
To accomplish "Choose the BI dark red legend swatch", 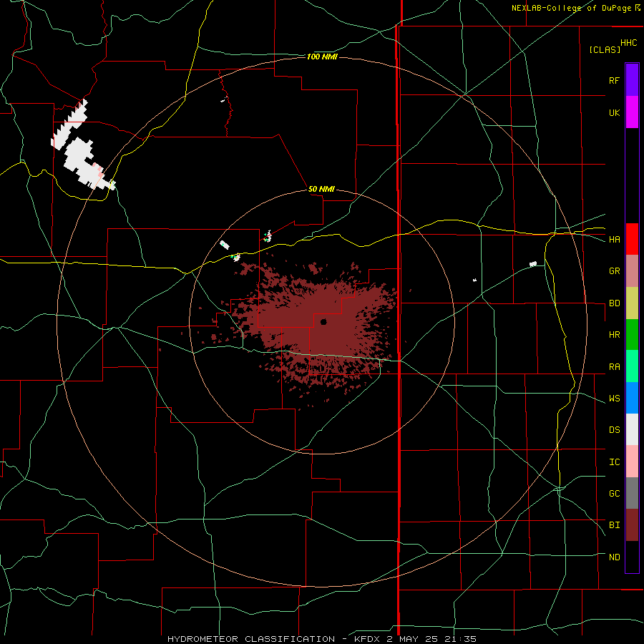I will point(632,525).
